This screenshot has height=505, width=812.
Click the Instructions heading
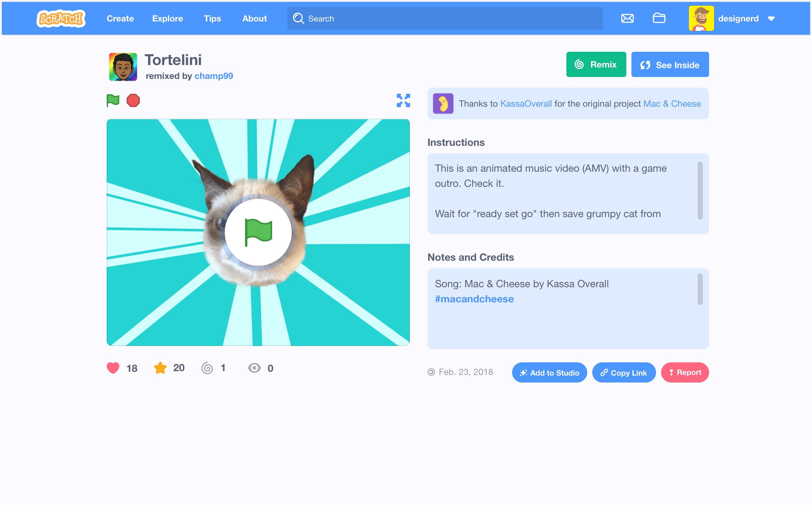point(456,143)
